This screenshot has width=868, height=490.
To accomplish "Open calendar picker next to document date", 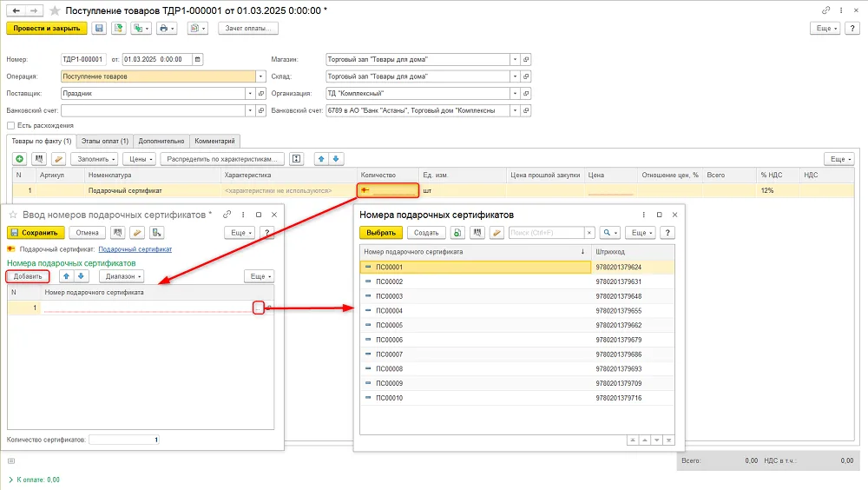I will click(198, 59).
